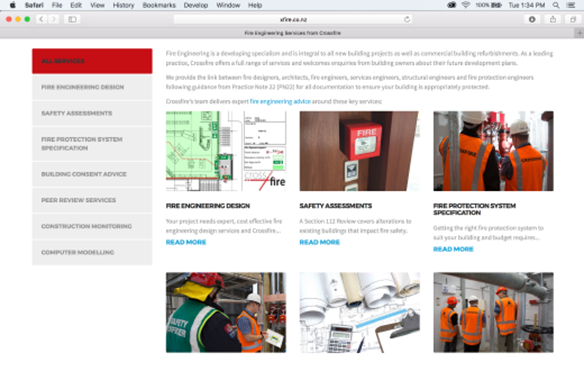Image resolution: width=584 pixels, height=370 pixels.
Task: Click the floor plan design thumbnail
Action: (226, 151)
